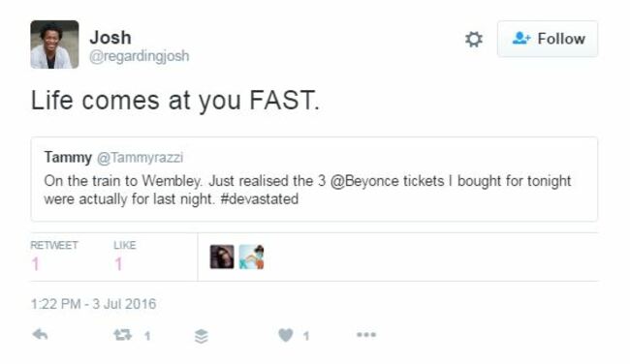Open the @Beyonce mention link
The height and width of the screenshot is (364, 630).
[x=364, y=181]
